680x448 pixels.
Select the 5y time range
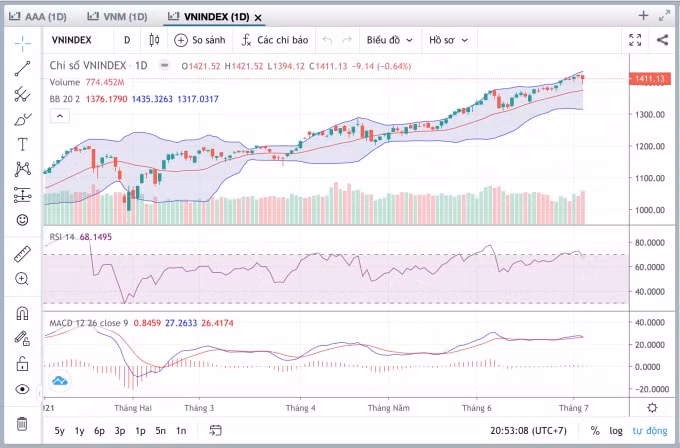tap(59, 431)
